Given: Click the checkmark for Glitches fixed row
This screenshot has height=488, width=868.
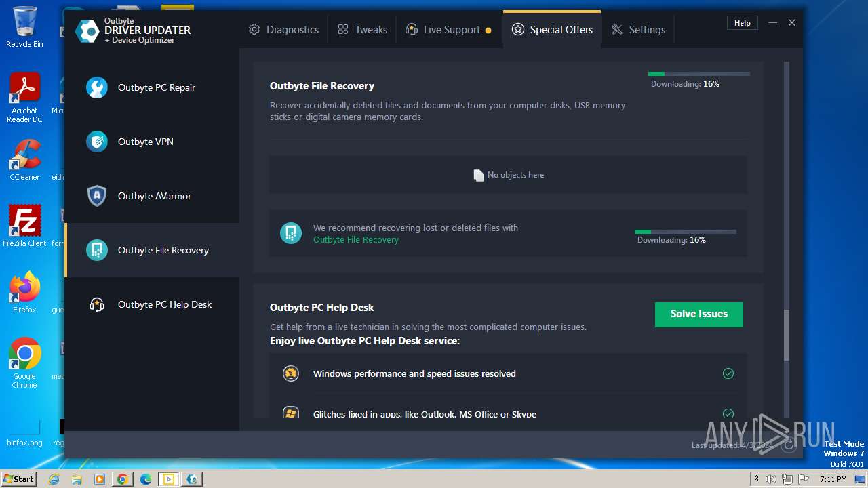Looking at the screenshot, I should (728, 413).
